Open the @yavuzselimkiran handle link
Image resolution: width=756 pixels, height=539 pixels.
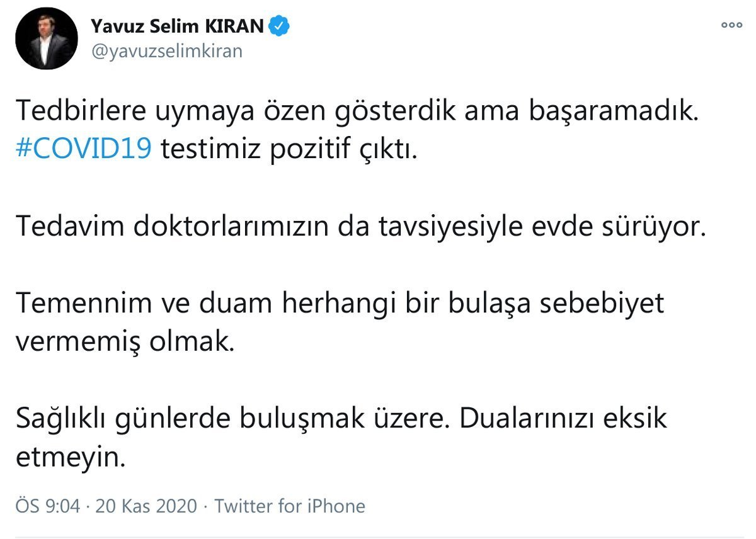pos(166,51)
